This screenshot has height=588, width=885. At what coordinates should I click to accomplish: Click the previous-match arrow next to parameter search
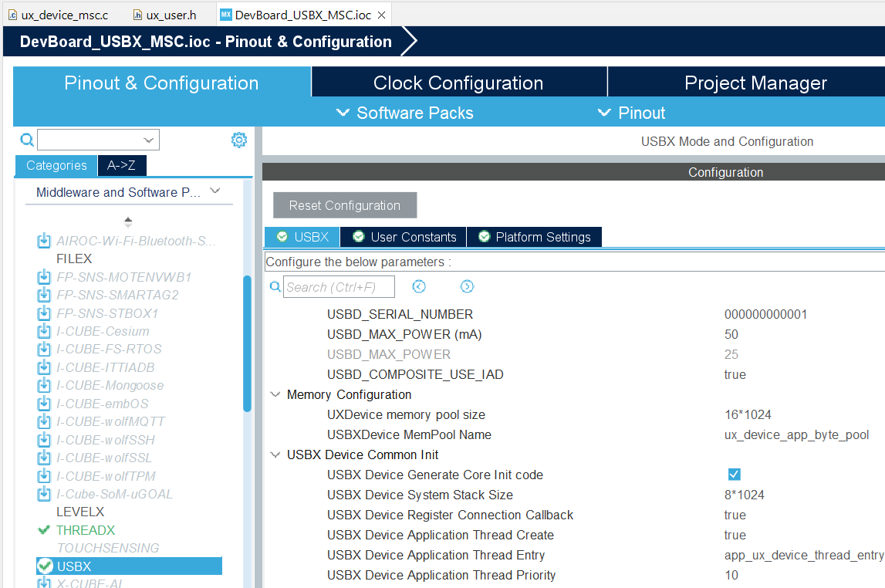point(418,286)
